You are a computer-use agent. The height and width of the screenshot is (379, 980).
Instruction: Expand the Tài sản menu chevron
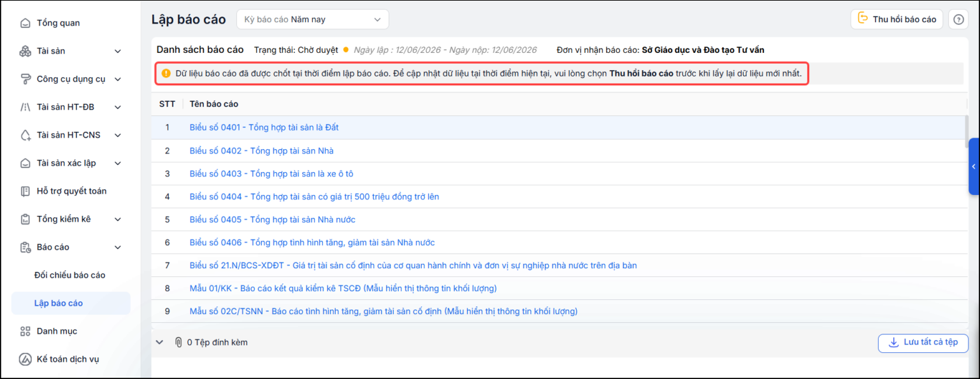click(x=118, y=51)
